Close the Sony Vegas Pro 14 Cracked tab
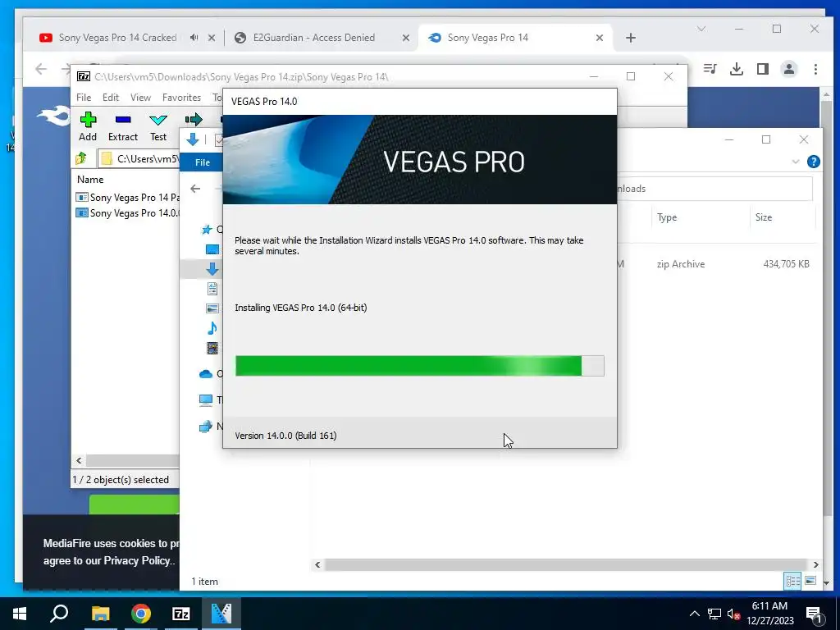Image resolution: width=840 pixels, height=630 pixels. (212, 38)
